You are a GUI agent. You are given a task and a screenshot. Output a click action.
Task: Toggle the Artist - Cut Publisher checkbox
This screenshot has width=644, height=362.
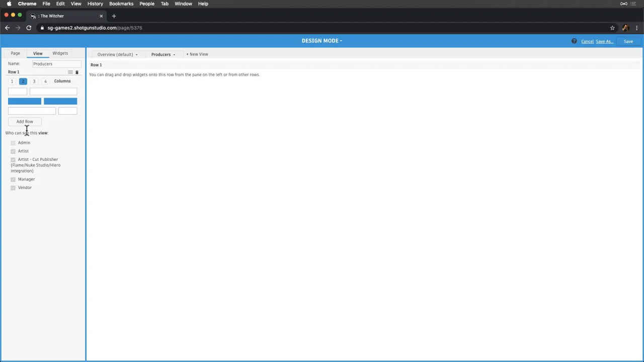tap(13, 160)
